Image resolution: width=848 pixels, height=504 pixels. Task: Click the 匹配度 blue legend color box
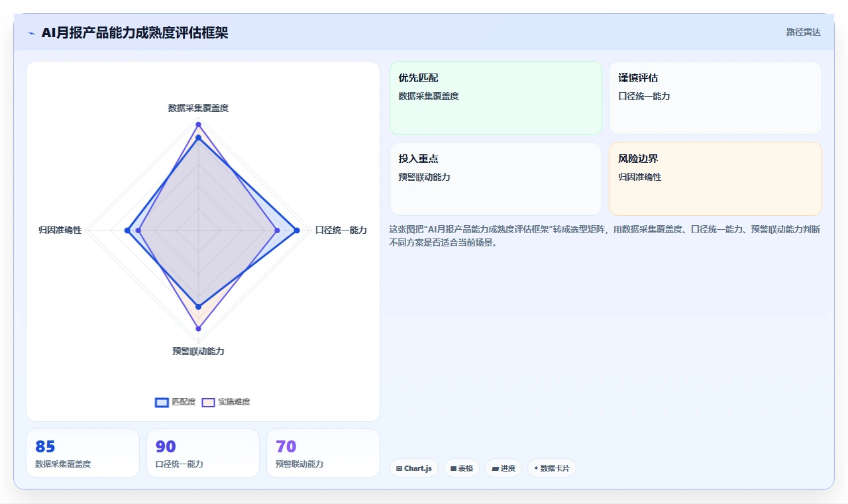162,402
